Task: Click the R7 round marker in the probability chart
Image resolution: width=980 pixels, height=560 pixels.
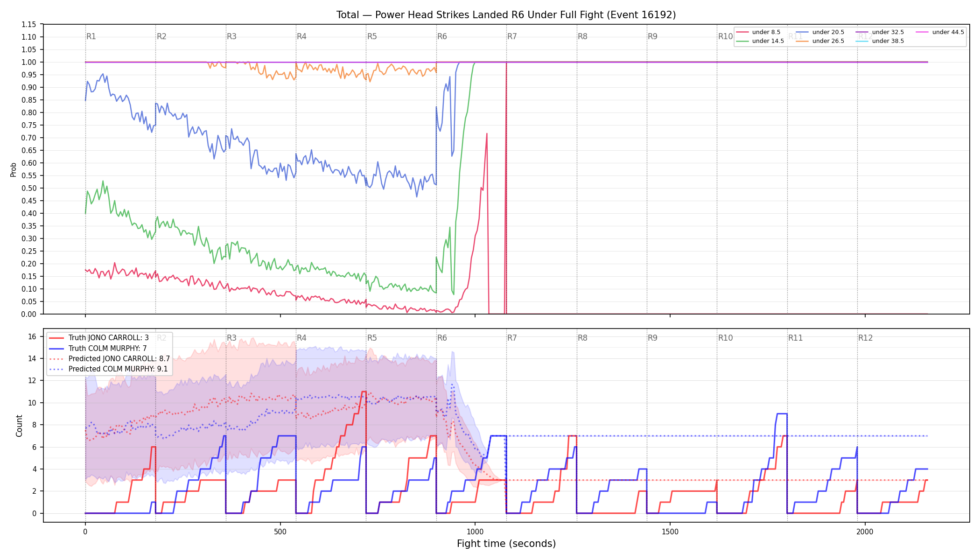Action: 512,36
